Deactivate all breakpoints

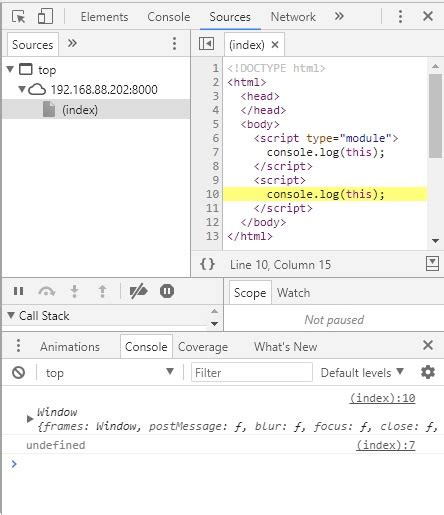138,291
